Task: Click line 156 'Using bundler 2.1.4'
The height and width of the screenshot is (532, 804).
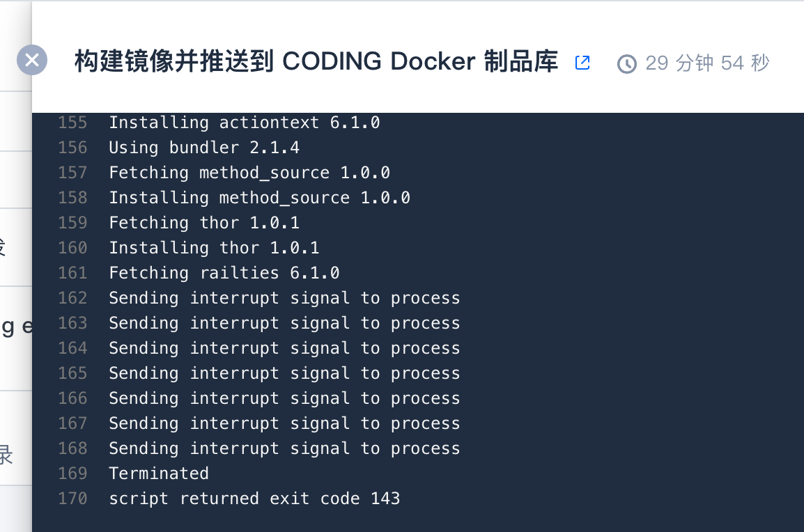Action: [204, 148]
